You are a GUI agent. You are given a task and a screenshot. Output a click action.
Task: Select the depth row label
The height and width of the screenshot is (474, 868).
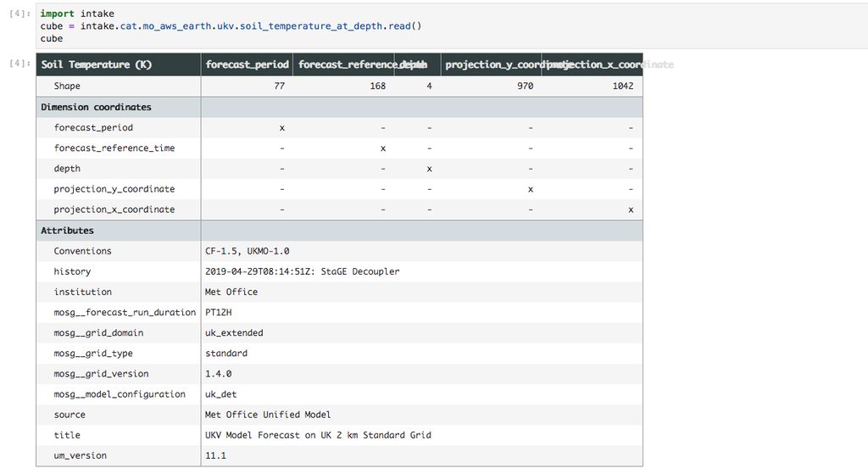point(68,169)
